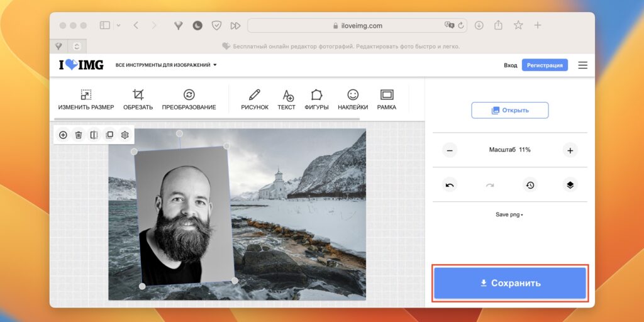Select the Resize tool (ИЗМЕНИТЬ РАЗМЕР)
Screen dimensions: 644x322
click(x=86, y=100)
